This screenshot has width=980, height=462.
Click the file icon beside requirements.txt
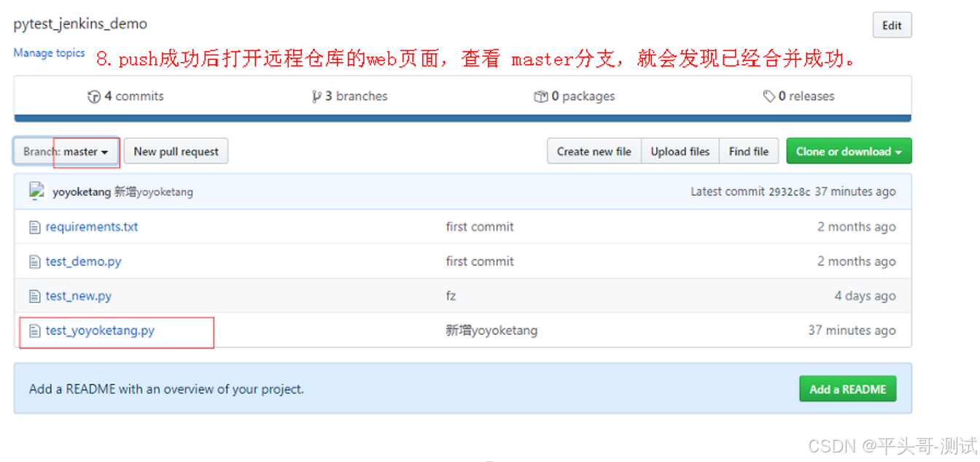35,226
